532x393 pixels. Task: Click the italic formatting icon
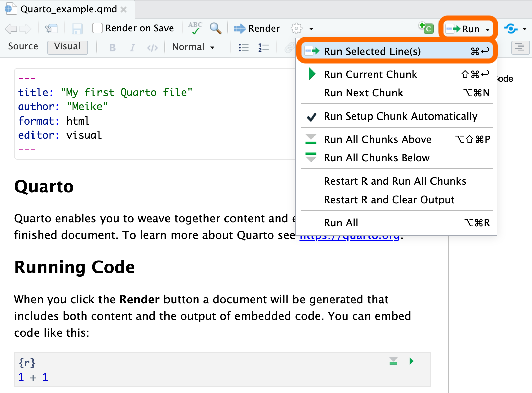point(132,48)
